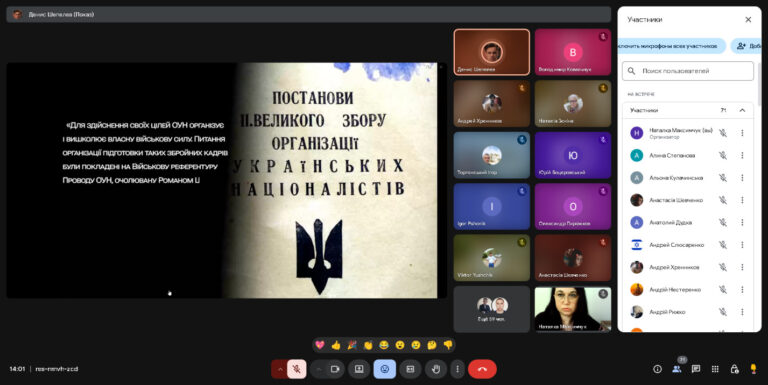Click mic icon for Наталка Максимчук
The height and width of the screenshot is (385, 768).
[x=722, y=133]
